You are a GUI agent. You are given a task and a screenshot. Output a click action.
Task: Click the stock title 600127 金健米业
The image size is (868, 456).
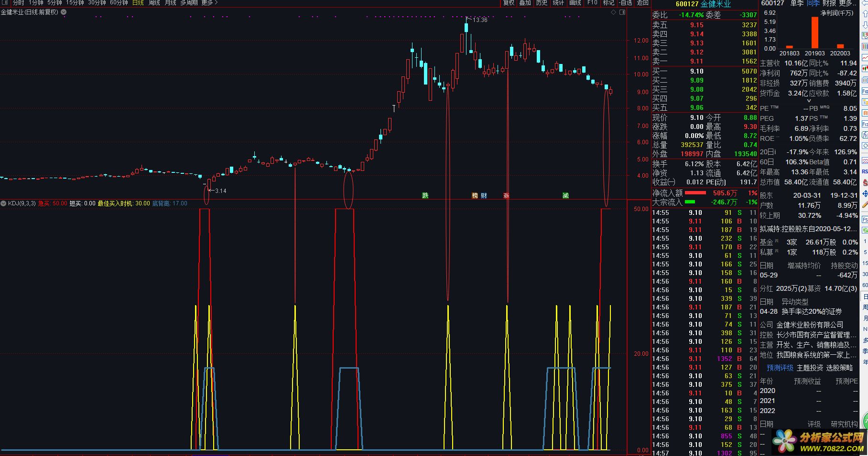pos(703,4)
